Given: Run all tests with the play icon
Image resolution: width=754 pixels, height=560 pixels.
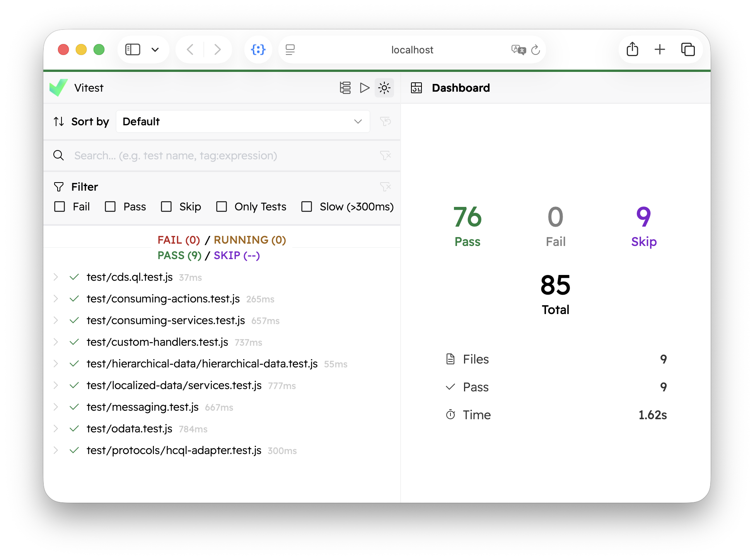Looking at the screenshot, I should point(364,88).
